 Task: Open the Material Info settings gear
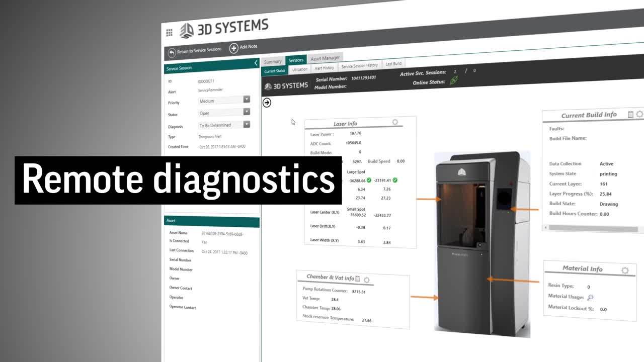click(624, 269)
